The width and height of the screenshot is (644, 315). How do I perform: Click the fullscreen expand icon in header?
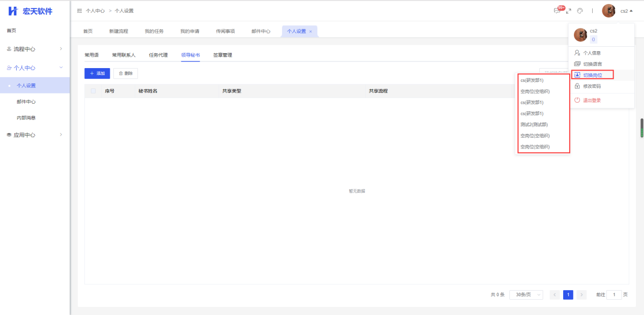(568, 11)
